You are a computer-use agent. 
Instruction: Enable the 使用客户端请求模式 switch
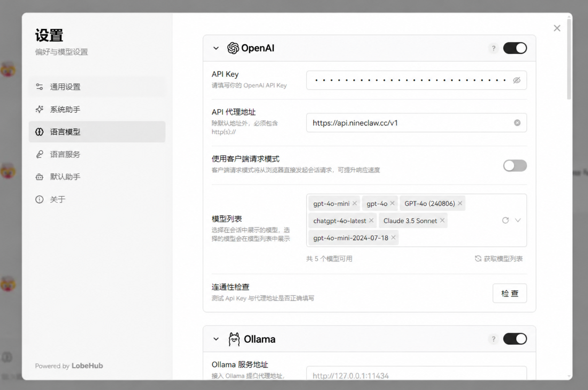pos(515,166)
